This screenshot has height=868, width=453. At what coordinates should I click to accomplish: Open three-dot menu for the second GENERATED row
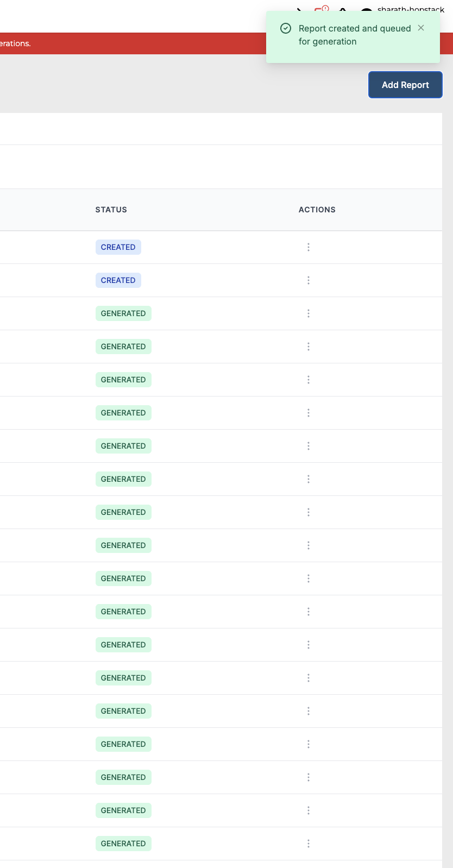click(x=309, y=347)
